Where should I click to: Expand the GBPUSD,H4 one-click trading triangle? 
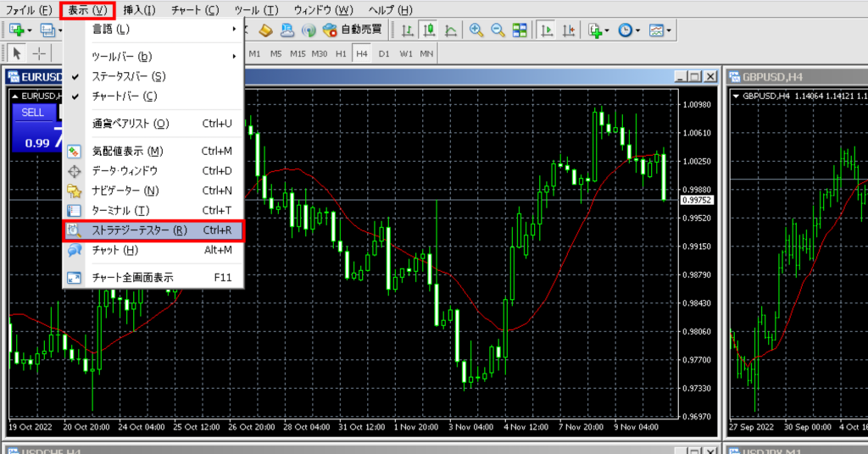pos(736,97)
